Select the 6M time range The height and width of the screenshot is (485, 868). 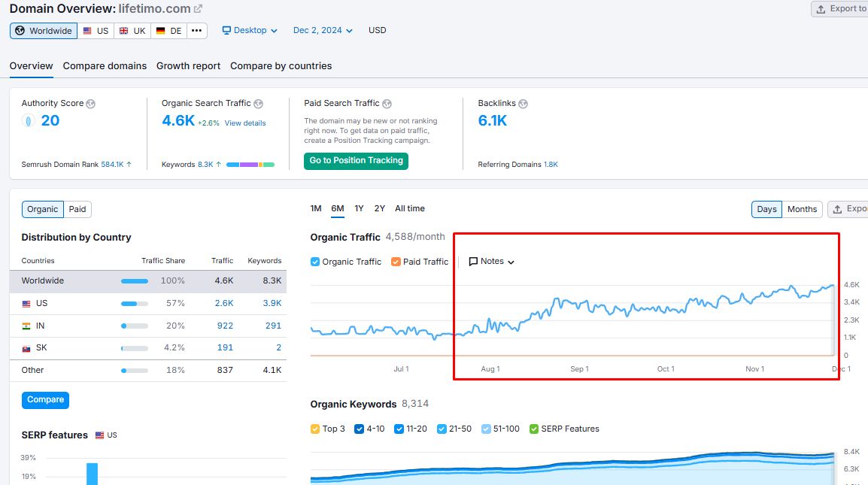[x=338, y=209]
